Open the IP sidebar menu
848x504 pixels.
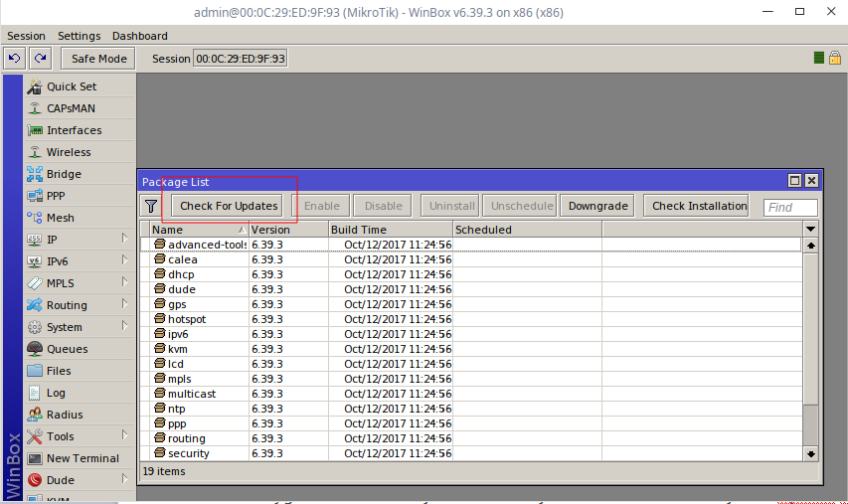(80, 240)
